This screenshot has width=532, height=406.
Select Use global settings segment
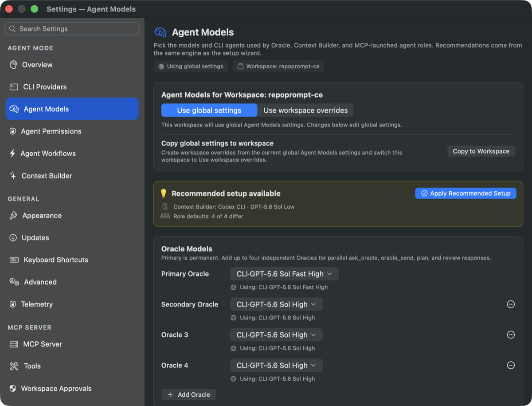tap(209, 110)
